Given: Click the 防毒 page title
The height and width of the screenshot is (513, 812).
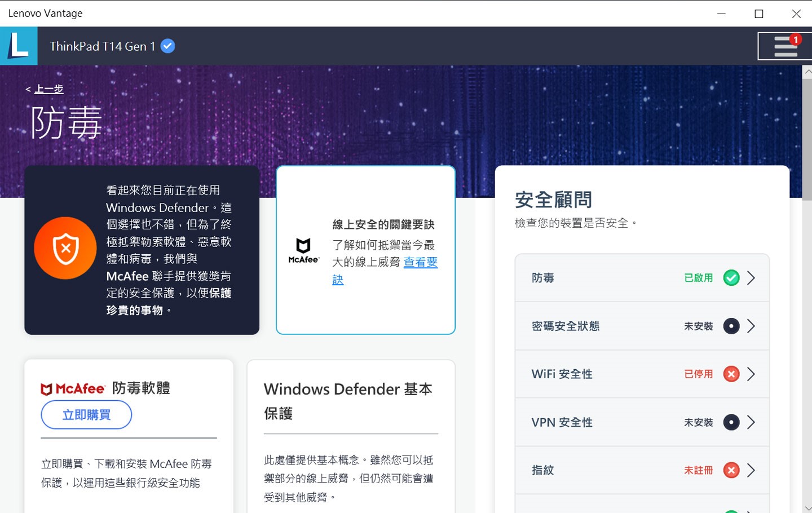Looking at the screenshot, I should pos(66,122).
